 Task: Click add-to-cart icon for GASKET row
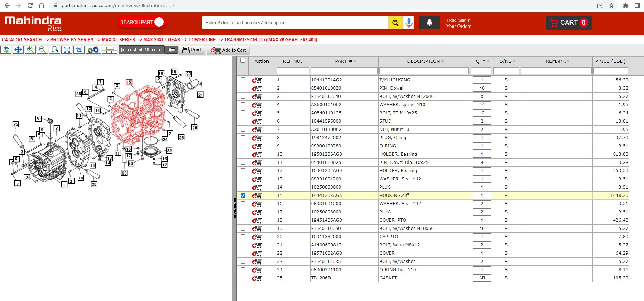(257, 278)
